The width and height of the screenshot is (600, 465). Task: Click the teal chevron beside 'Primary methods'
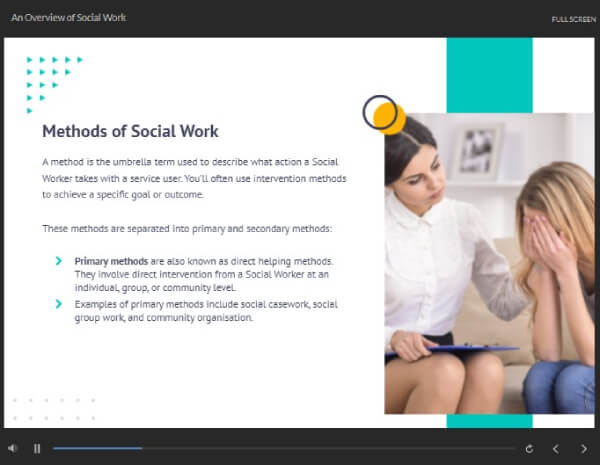59,261
